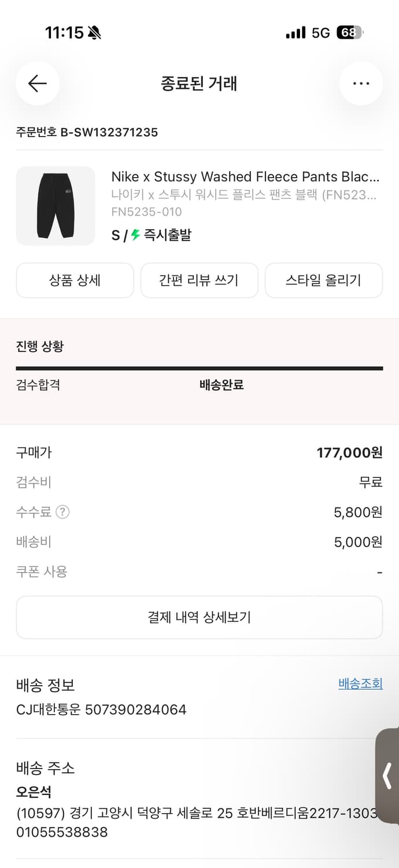Select the CJ대한통운 tracking number

101,709
